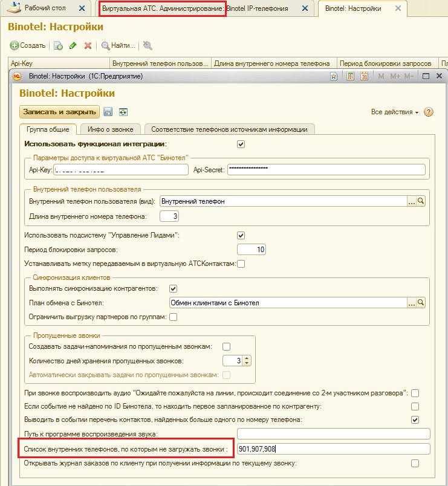This screenshot has height=486, width=448.
Task: Click the save diskette icon
Action: [x=108, y=112]
